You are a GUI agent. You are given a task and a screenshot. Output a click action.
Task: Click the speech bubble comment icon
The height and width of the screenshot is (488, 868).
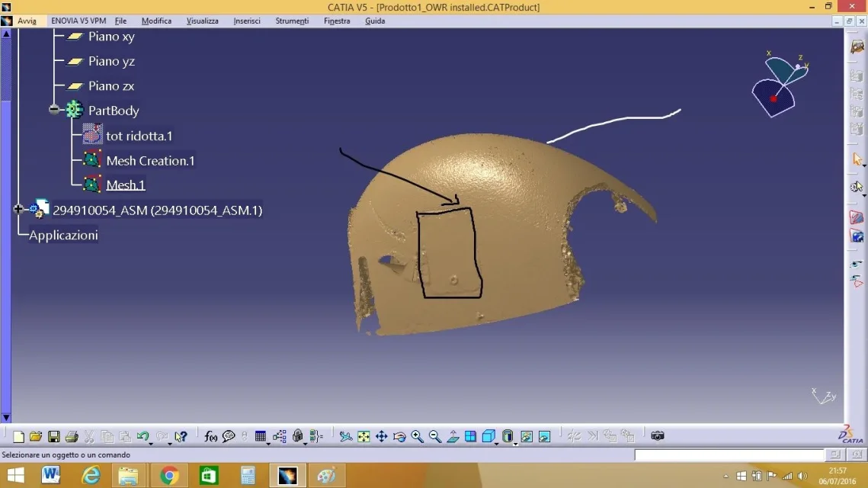[229, 436]
